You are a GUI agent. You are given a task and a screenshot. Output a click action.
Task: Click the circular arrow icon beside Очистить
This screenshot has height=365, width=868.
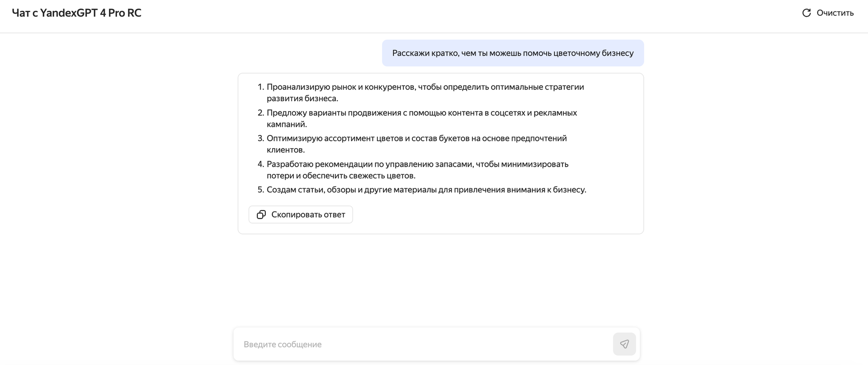click(807, 13)
